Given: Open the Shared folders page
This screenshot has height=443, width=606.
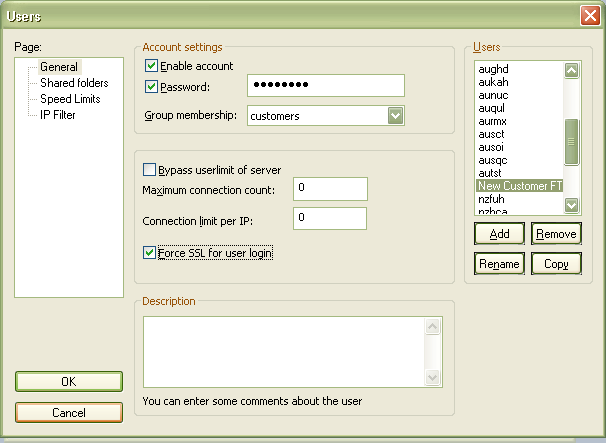Looking at the screenshot, I should point(74,83).
